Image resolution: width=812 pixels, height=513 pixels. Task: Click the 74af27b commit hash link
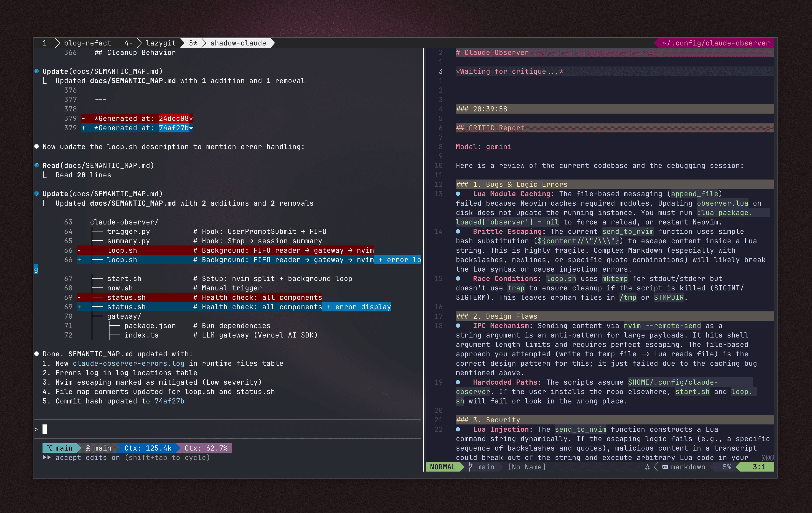(x=169, y=401)
